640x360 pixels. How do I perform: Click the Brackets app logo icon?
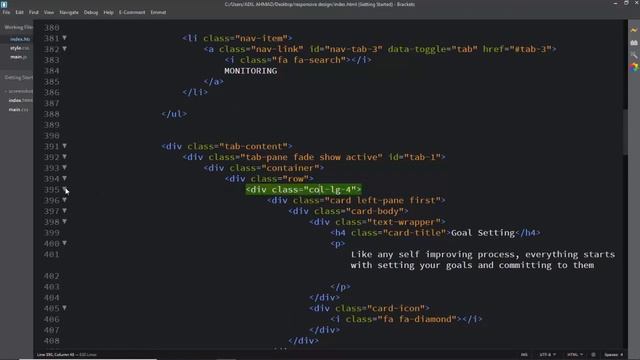click(x=4, y=4)
